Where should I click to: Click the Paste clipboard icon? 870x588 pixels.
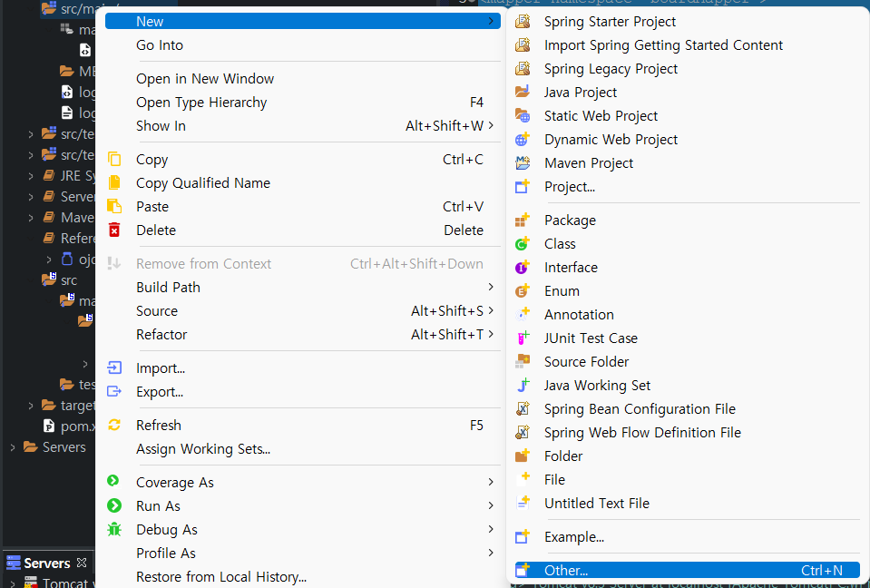(x=114, y=206)
